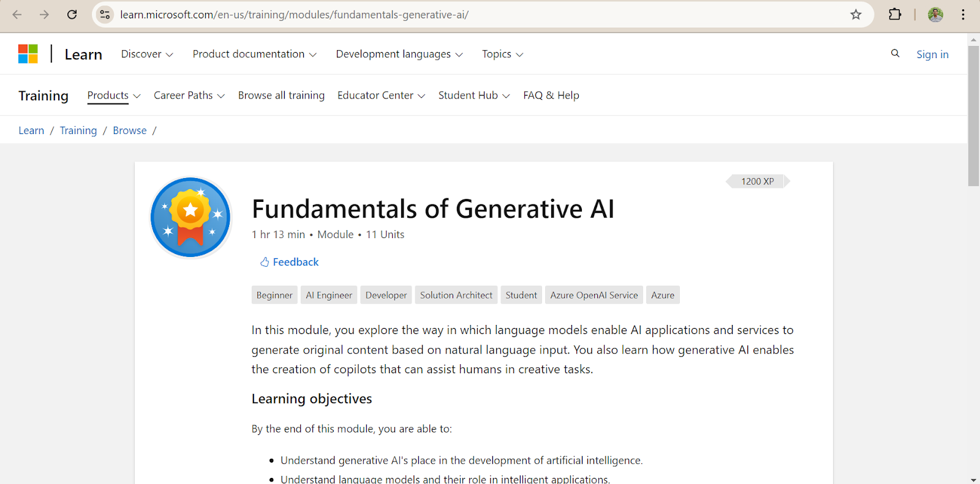980x484 pixels.
Task: Click the Training heading link
Action: 43,96
